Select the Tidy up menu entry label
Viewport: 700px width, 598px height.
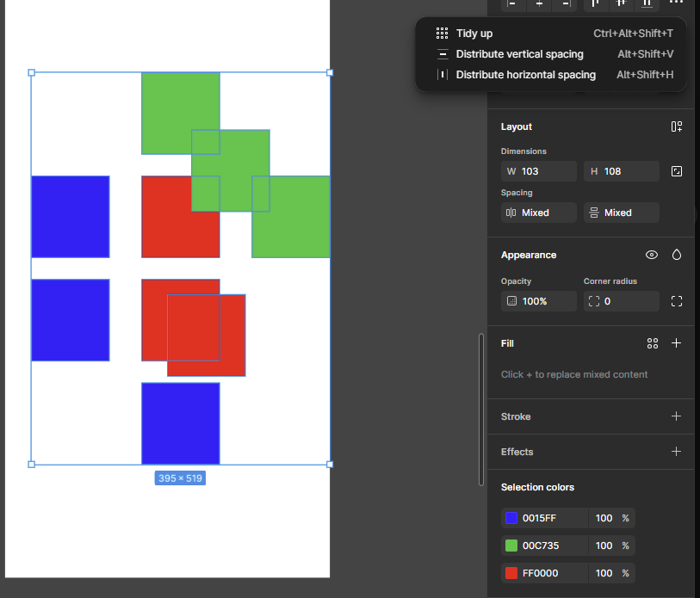pos(474,34)
